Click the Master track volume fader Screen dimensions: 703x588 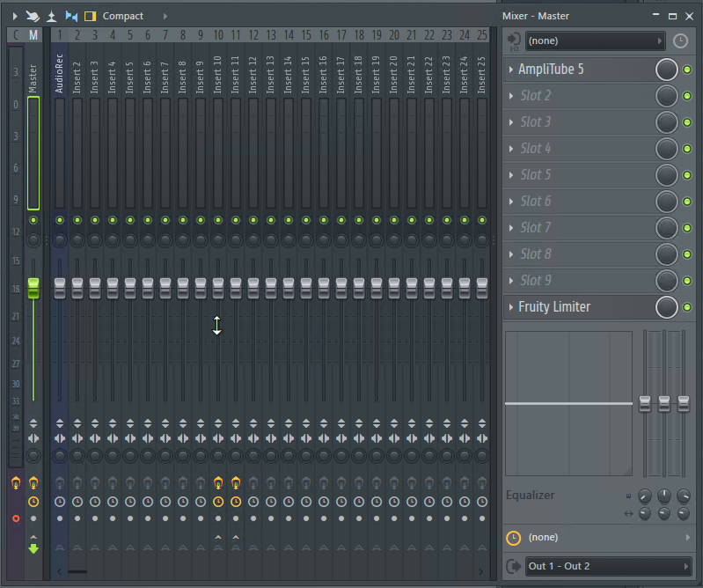pyautogui.click(x=33, y=287)
